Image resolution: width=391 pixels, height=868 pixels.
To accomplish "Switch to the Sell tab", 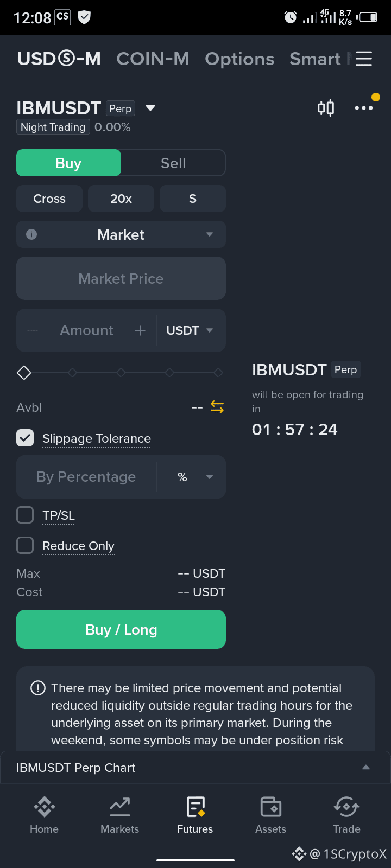I will pyautogui.click(x=173, y=163).
